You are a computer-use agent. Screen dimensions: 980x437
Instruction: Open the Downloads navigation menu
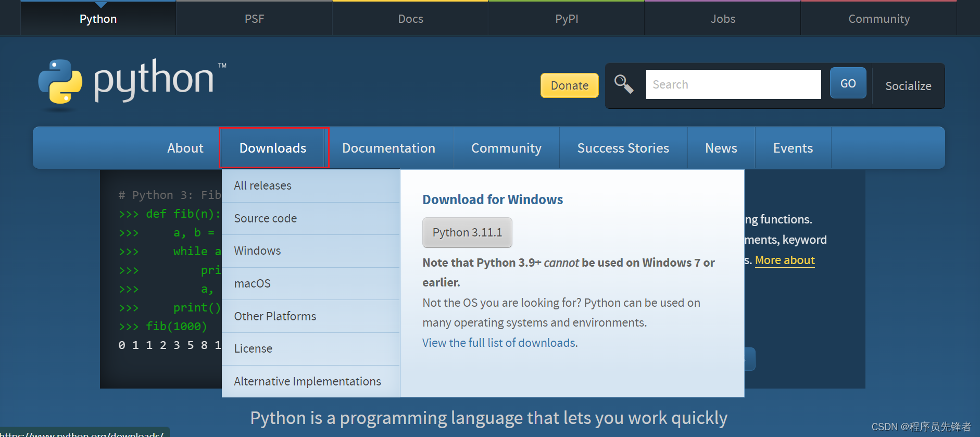tap(273, 148)
